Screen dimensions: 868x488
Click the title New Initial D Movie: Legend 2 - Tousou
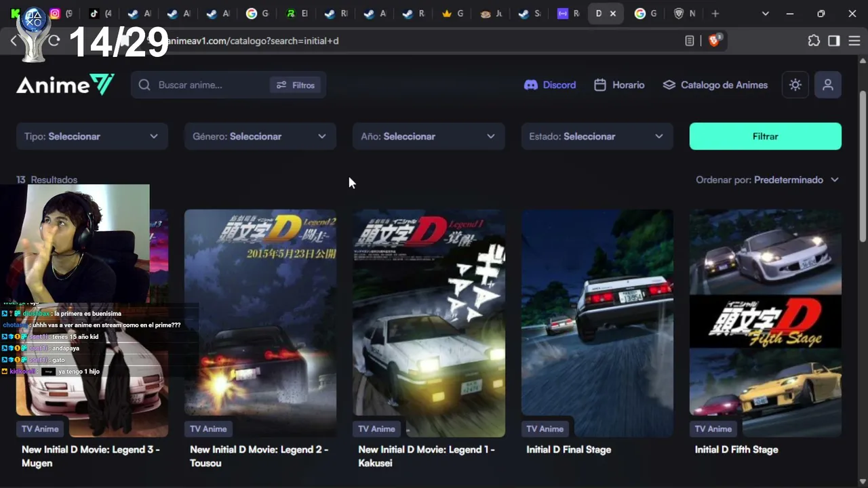259,456
